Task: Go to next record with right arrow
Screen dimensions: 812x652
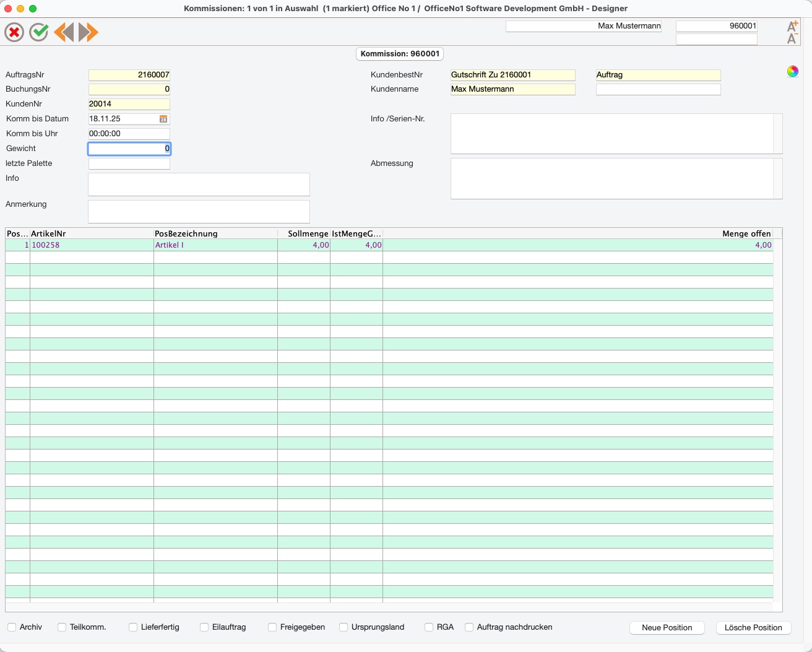Action: (x=89, y=32)
